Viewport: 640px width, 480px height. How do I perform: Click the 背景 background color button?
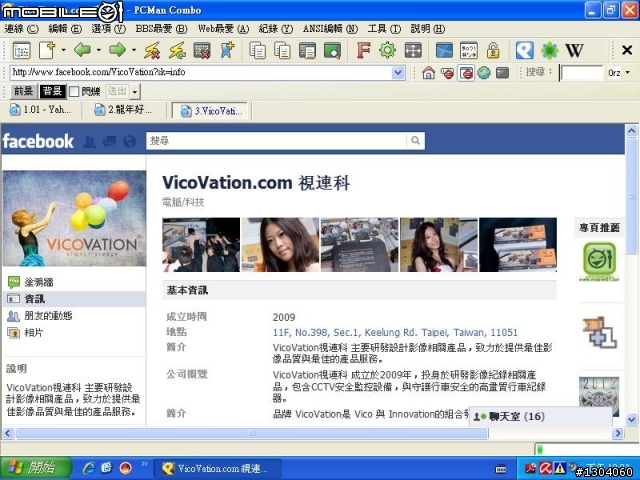pos(52,91)
